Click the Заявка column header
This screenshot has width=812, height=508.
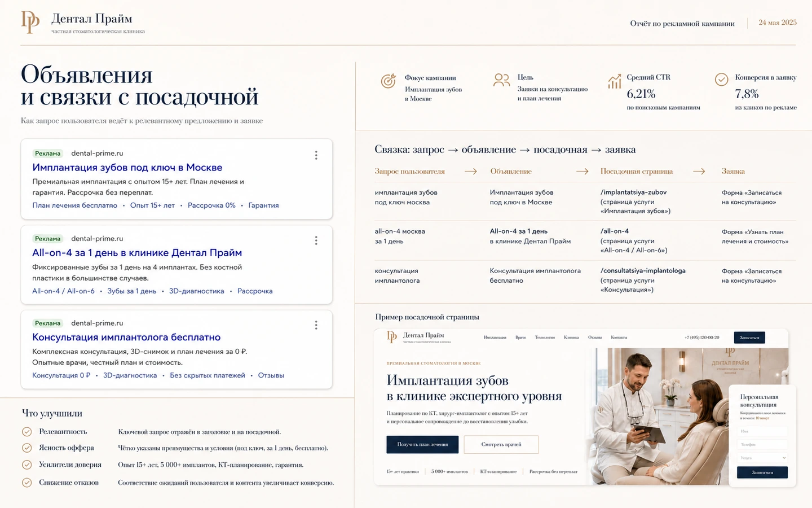pyautogui.click(x=733, y=172)
